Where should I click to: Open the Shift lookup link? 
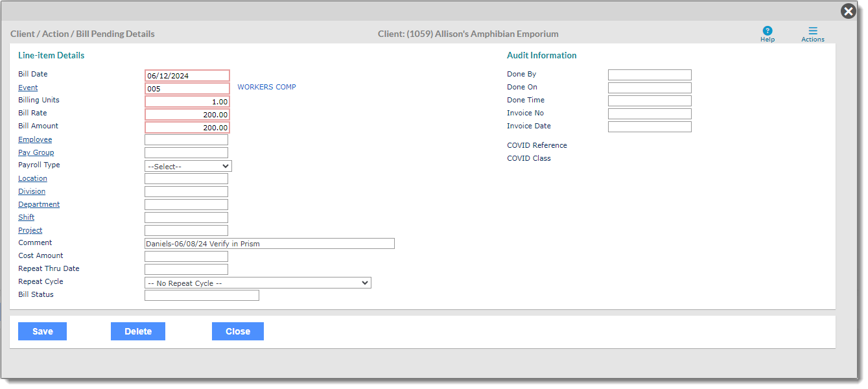[27, 217]
